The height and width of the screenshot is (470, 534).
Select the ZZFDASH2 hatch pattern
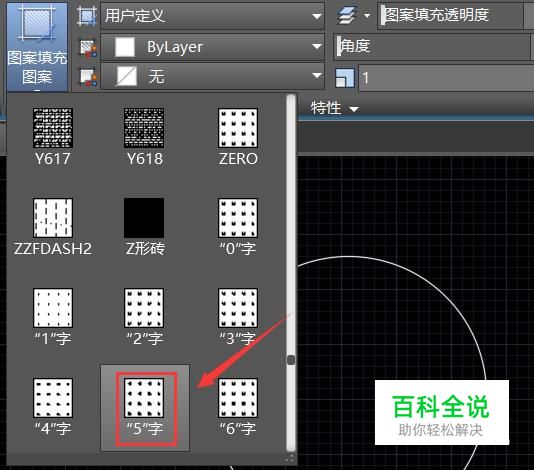(x=53, y=228)
